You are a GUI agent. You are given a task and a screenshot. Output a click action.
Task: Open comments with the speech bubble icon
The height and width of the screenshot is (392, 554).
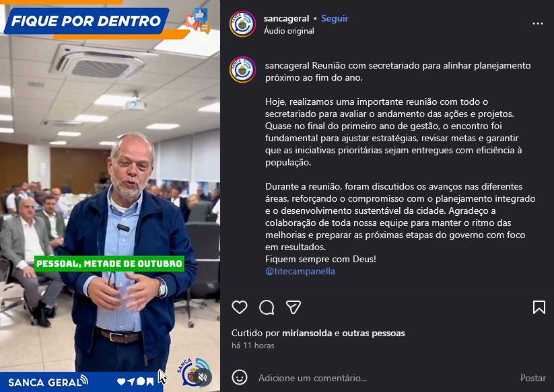[x=267, y=307]
